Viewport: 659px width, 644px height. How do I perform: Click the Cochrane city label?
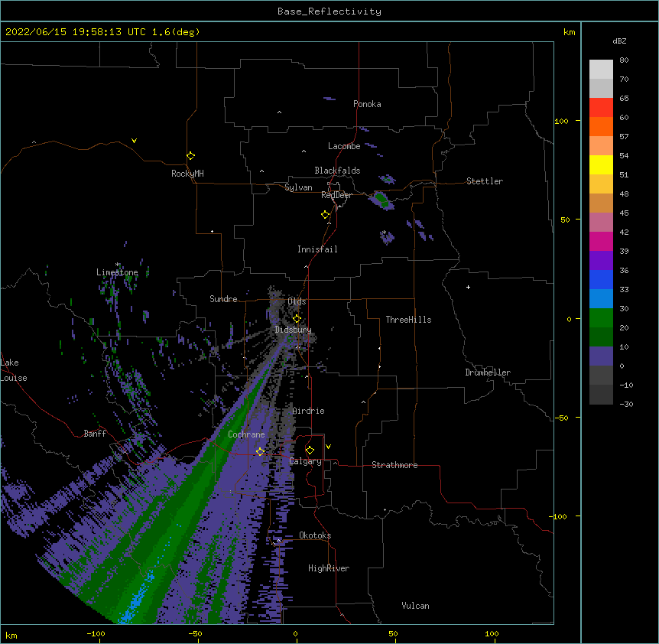[246, 434]
